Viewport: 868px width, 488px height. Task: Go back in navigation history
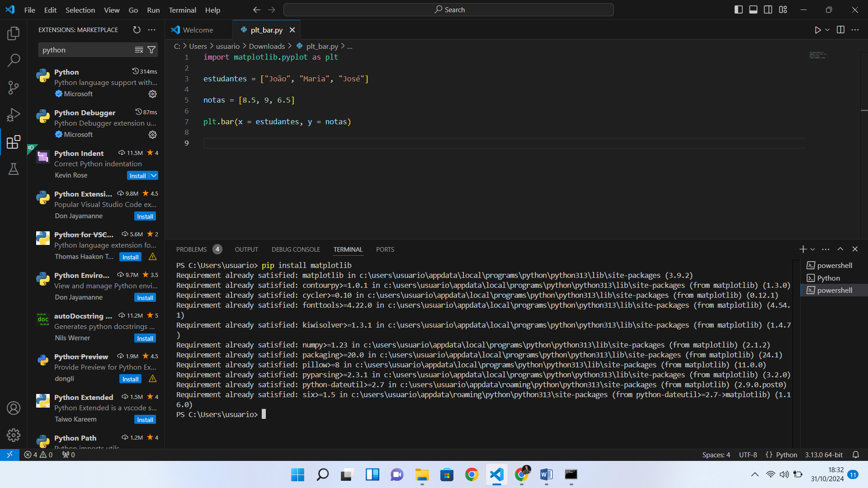coord(257,9)
